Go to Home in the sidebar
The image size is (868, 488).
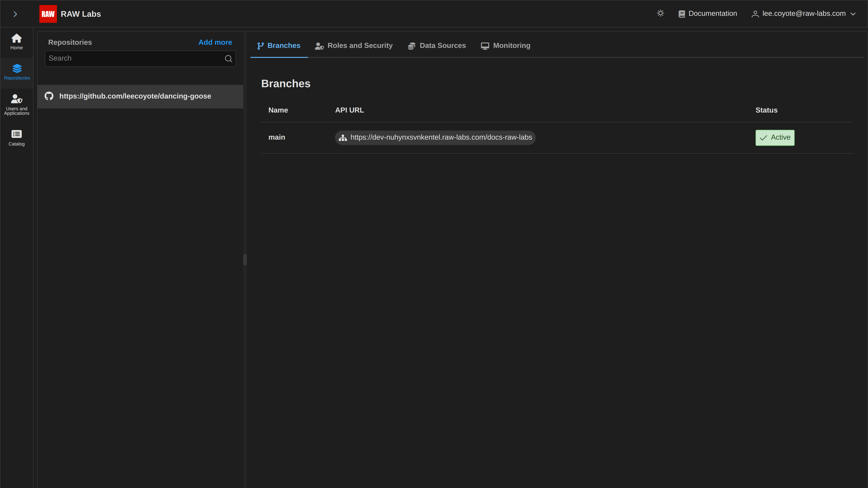17,42
